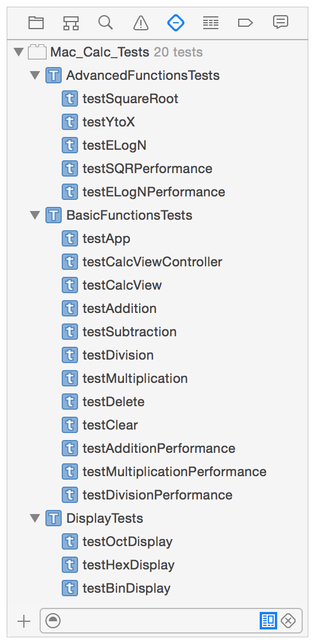Click the filter field's recent-filters icon
The width and height of the screenshot is (315, 644).
(x=53, y=621)
